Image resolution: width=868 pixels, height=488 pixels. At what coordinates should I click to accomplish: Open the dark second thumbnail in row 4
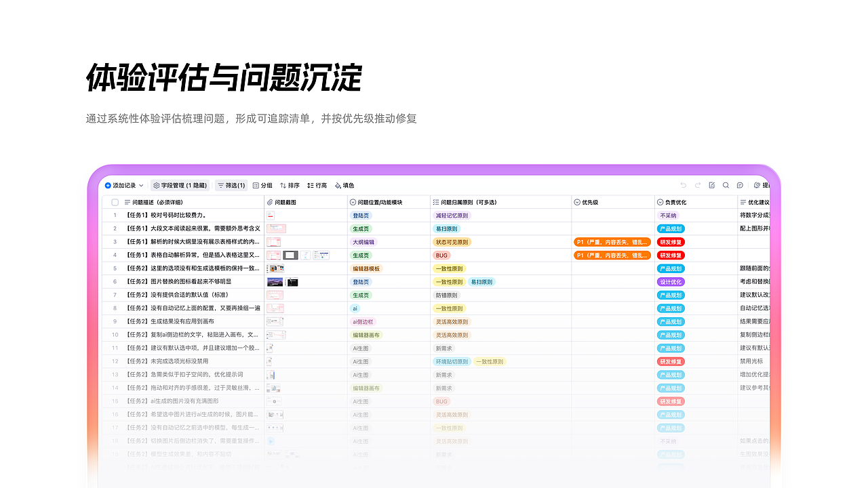point(291,255)
